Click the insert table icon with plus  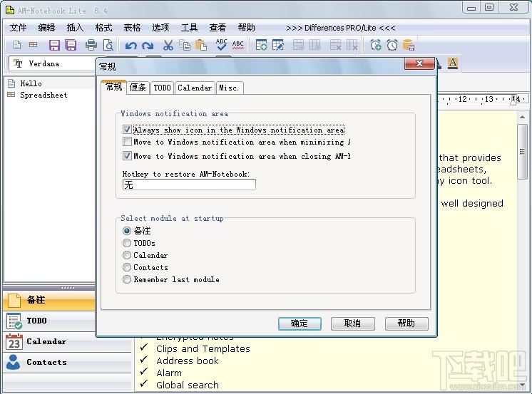261,45
